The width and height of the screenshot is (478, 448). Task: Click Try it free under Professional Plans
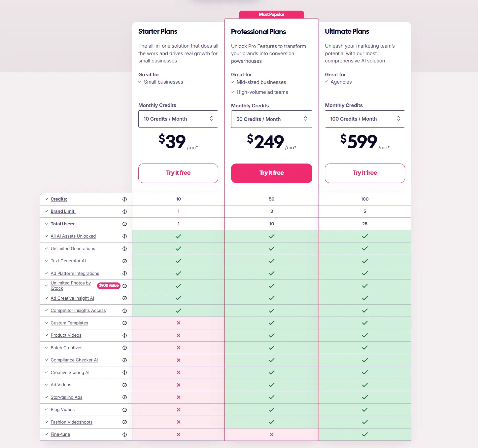pos(271,173)
